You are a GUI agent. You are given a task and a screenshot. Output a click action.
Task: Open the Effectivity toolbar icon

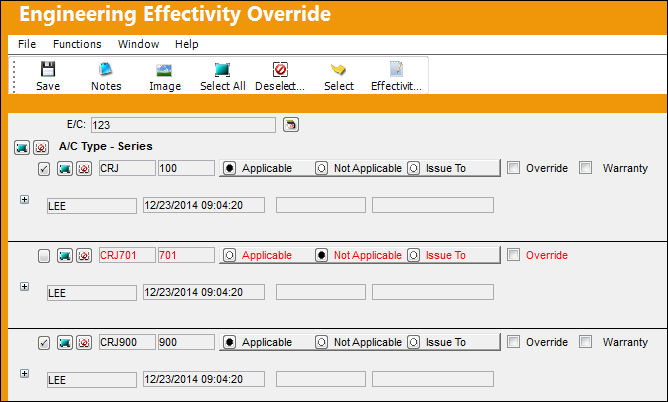[x=396, y=69]
